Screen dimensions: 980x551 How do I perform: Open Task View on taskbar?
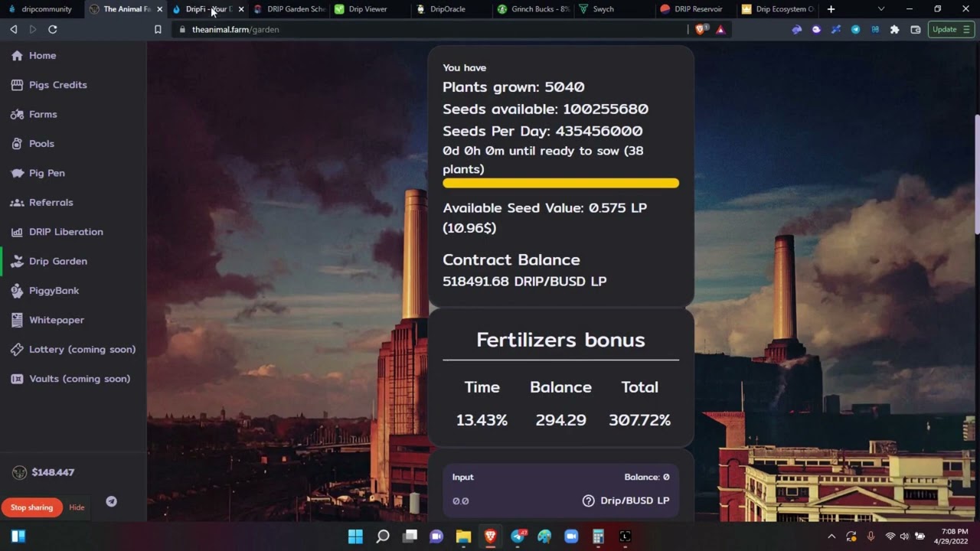point(410,536)
